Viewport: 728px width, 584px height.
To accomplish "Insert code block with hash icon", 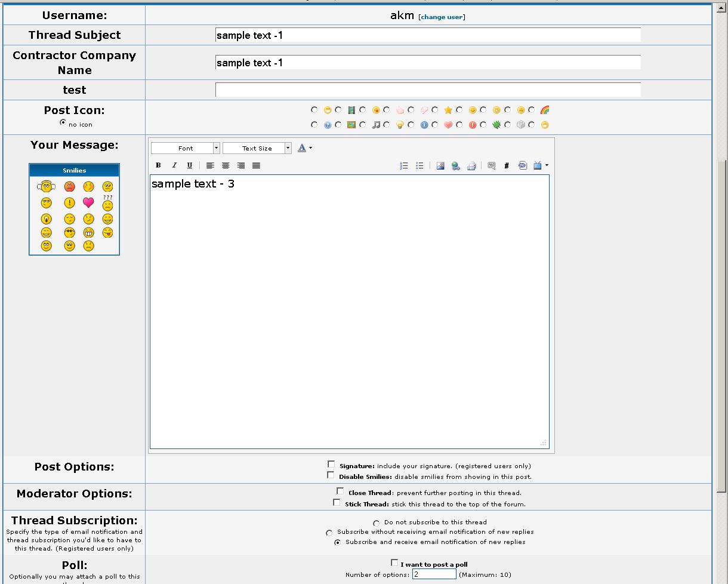I will coord(507,165).
